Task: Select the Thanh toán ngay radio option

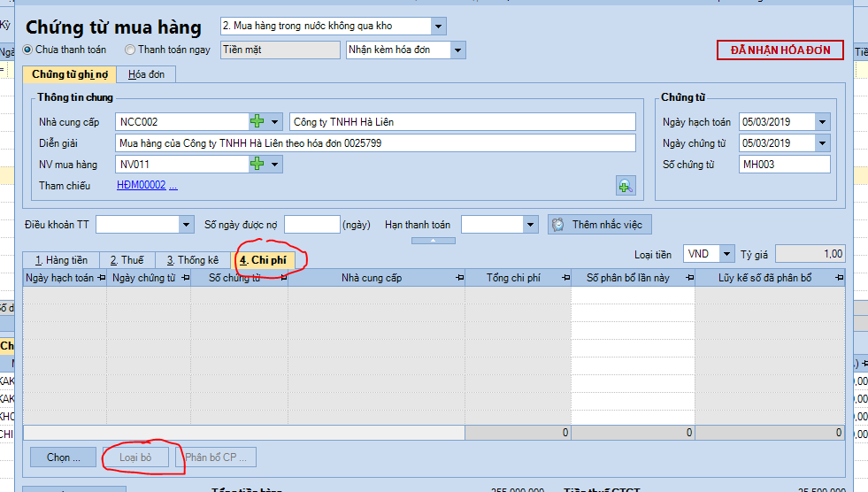Action: [x=131, y=50]
